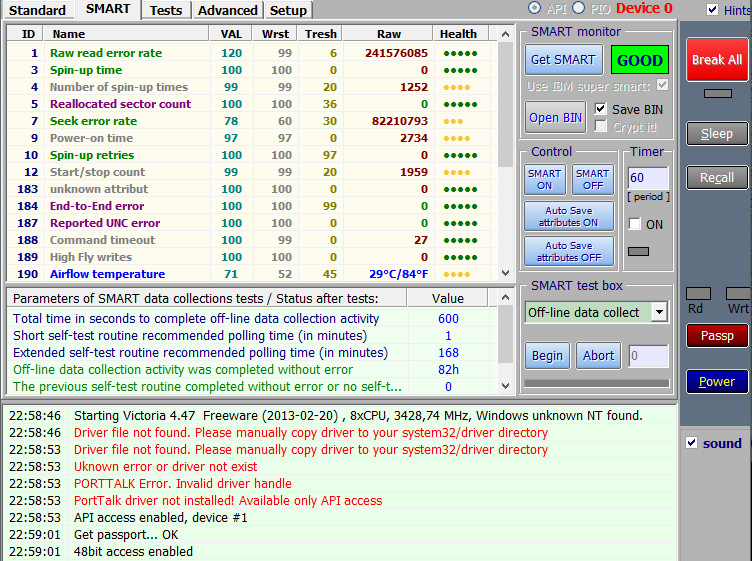Image resolution: width=752 pixels, height=561 pixels.
Task: Switch to the Standard tab
Action: 37,10
